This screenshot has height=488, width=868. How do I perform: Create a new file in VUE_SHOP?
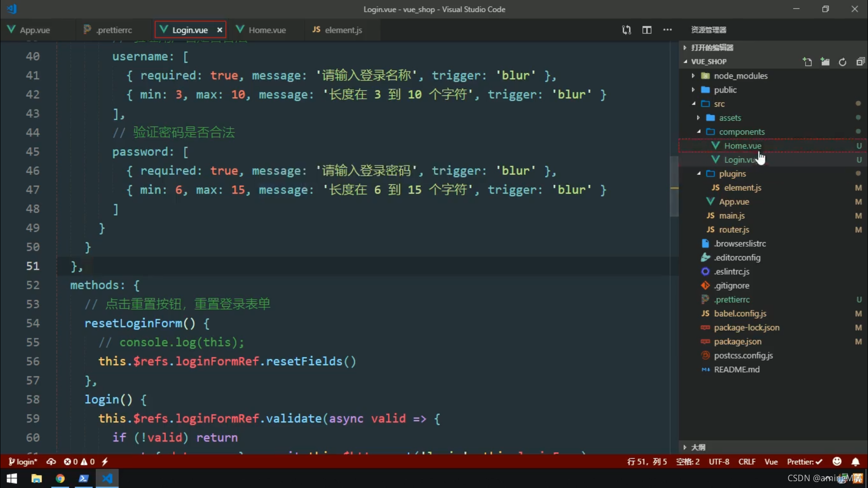[807, 62]
